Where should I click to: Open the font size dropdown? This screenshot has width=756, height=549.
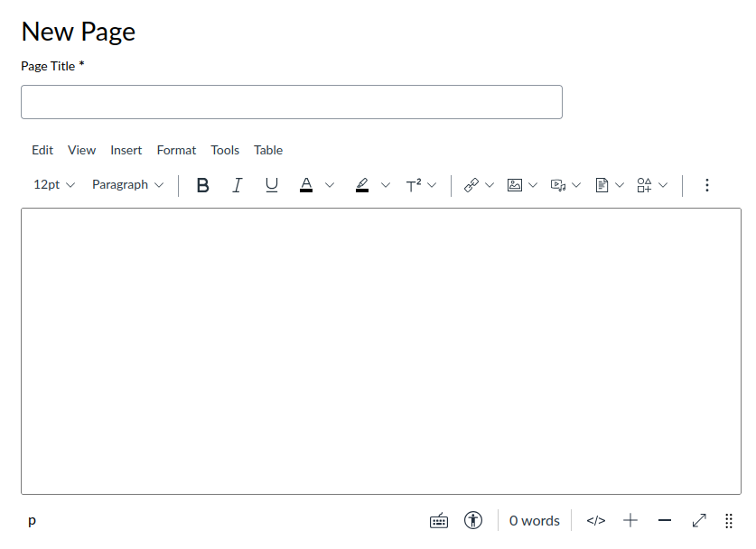click(54, 184)
